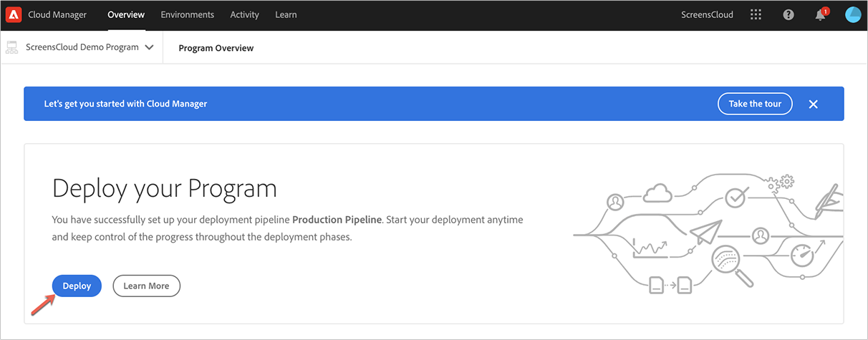This screenshot has width=868, height=340.
Task: Switch to the Environments tab
Action: (x=187, y=14)
